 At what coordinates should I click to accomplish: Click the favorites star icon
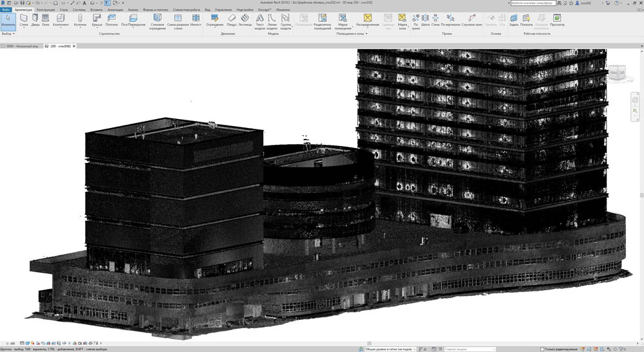(x=571, y=3)
